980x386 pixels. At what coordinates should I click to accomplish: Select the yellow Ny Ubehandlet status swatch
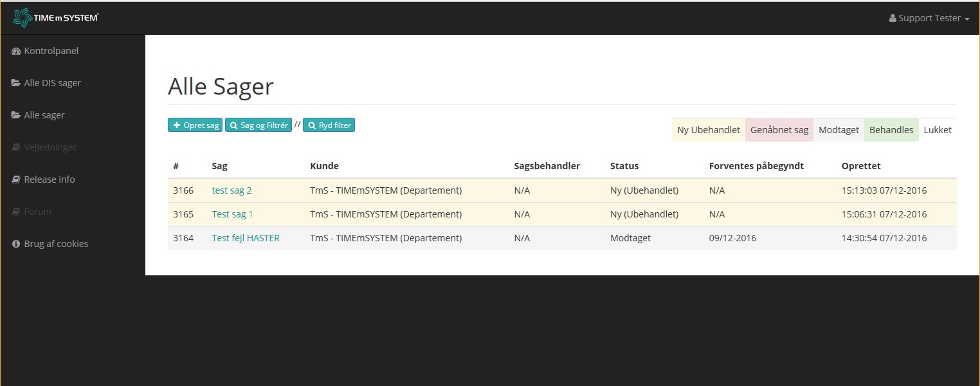coord(709,130)
